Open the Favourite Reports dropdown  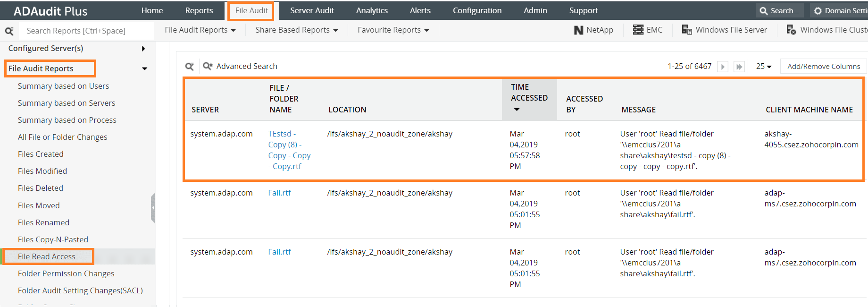click(393, 30)
